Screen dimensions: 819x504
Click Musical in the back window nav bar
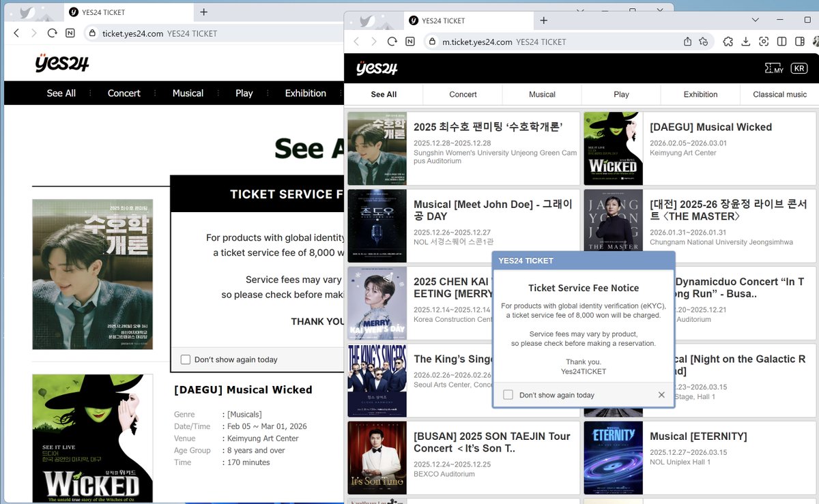pyautogui.click(x=188, y=93)
